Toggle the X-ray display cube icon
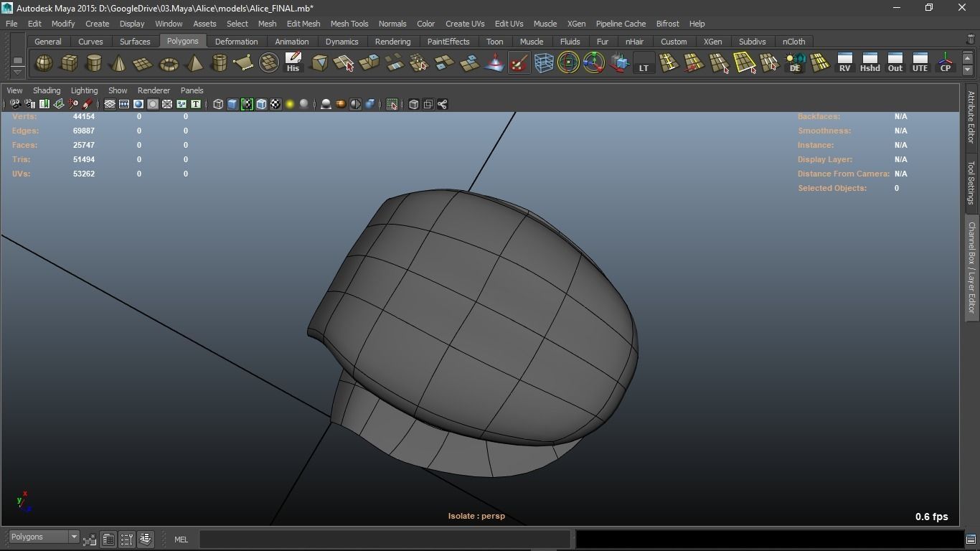Screen dimensions: 980x551 pyautogui.click(x=413, y=104)
